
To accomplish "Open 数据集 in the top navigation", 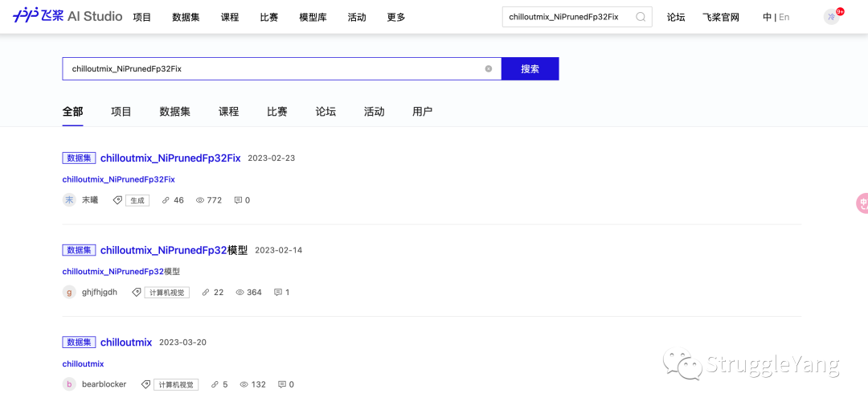I will [x=186, y=17].
